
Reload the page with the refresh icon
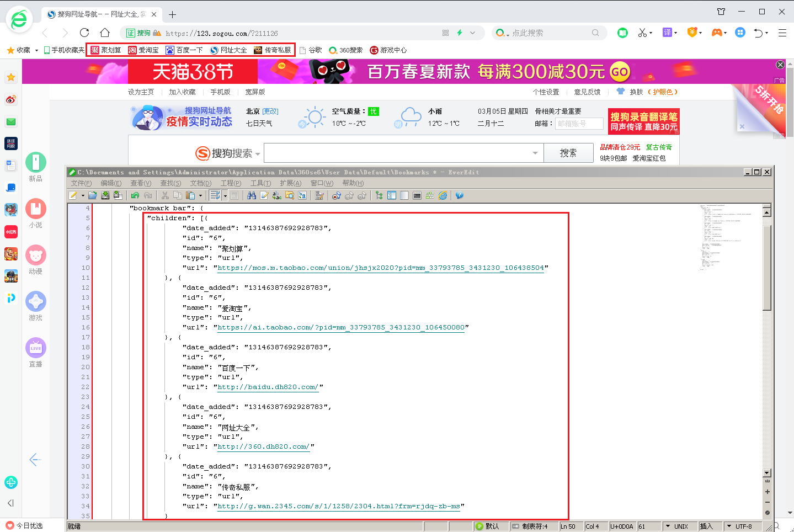pyautogui.click(x=84, y=33)
